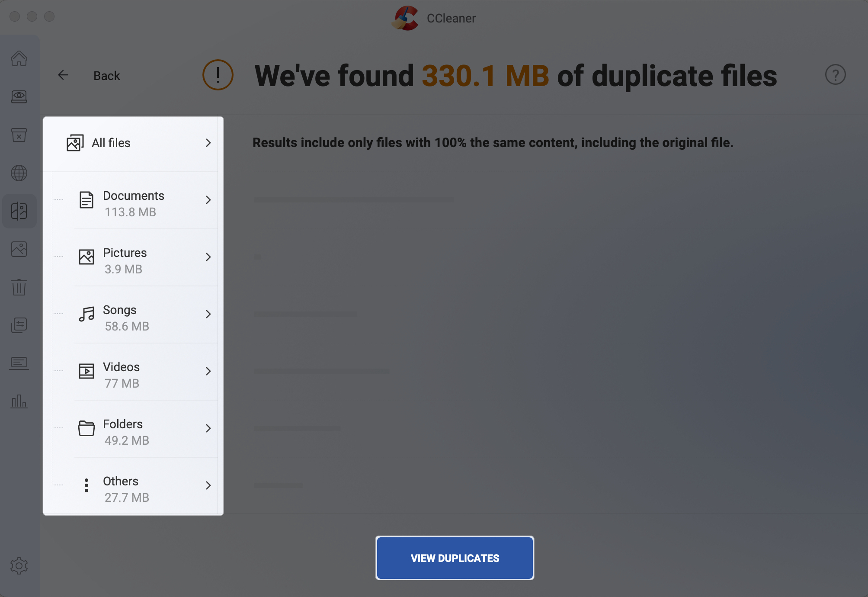The image size is (868, 597).
Task: Select the Similar Photos tool icon
Action: pyautogui.click(x=19, y=249)
